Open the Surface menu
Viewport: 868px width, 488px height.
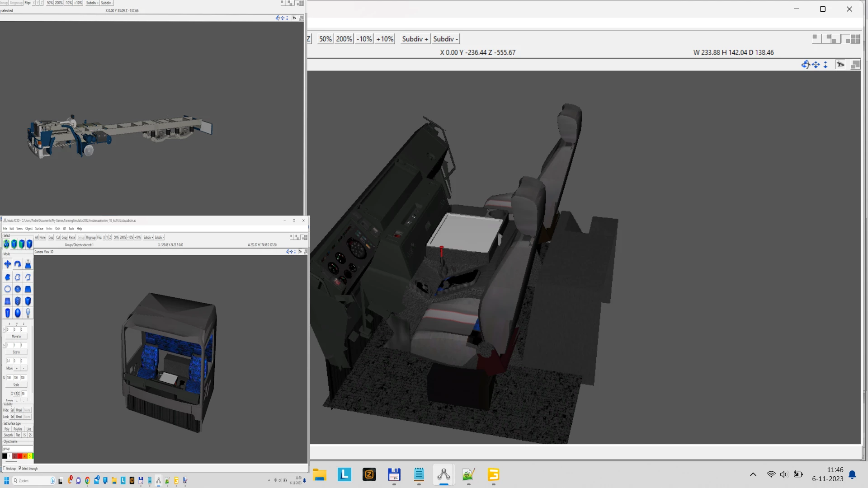[39, 229]
